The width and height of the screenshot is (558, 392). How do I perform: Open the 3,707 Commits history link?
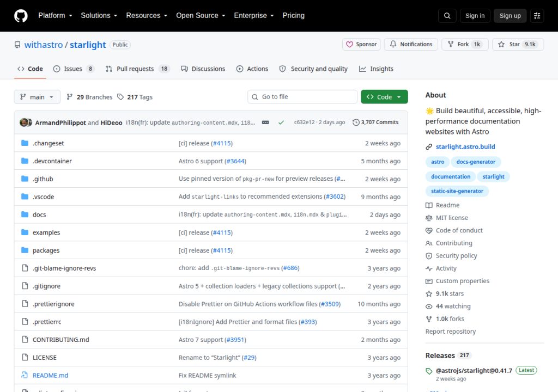375,122
